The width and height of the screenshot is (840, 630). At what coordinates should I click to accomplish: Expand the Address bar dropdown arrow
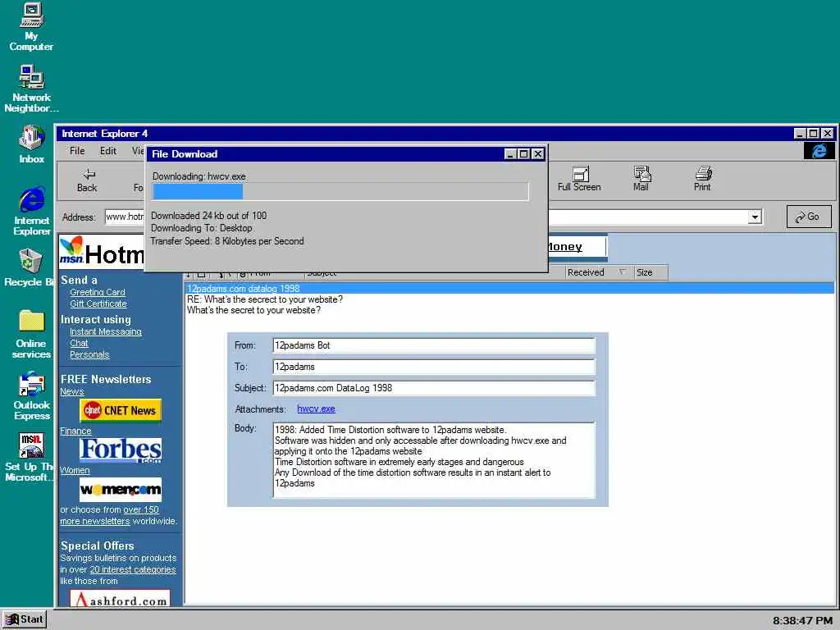pyautogui.click(x=755, y=217)
